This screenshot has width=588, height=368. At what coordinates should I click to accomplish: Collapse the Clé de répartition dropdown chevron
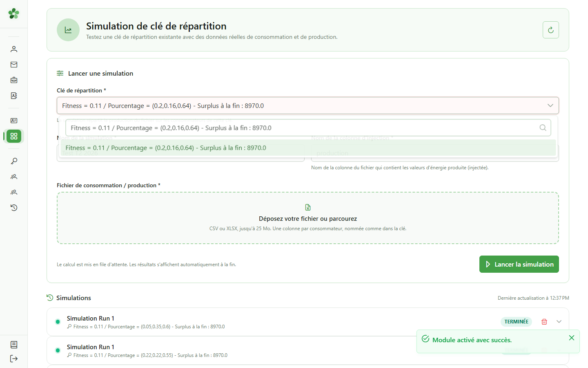550,105
